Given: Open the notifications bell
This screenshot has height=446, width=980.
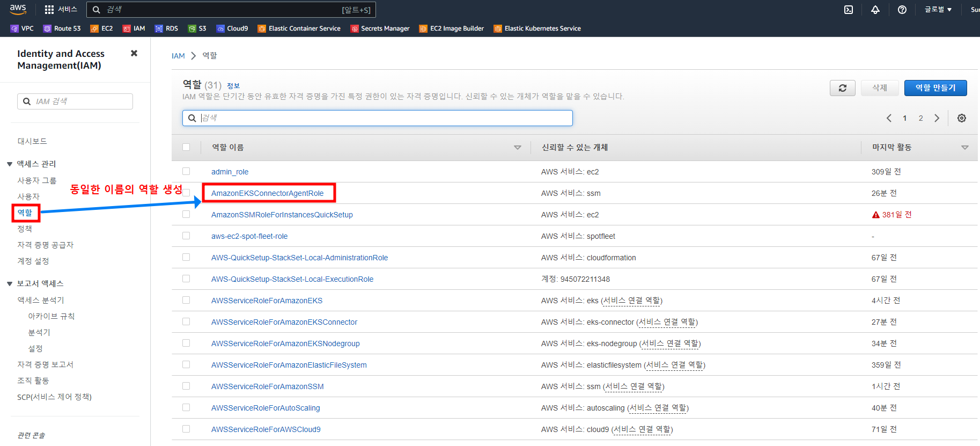Looking at the screenshot, I should coord(875,10).
